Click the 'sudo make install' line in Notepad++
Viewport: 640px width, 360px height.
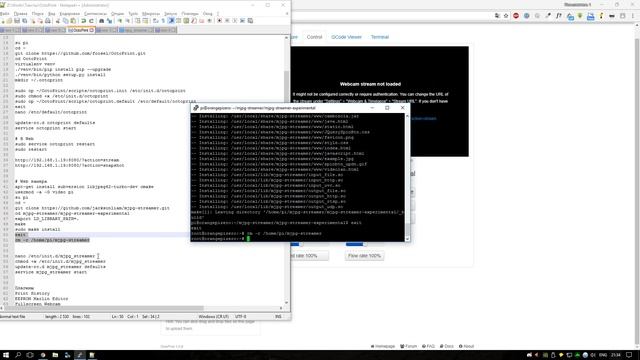tap(38, 229)
